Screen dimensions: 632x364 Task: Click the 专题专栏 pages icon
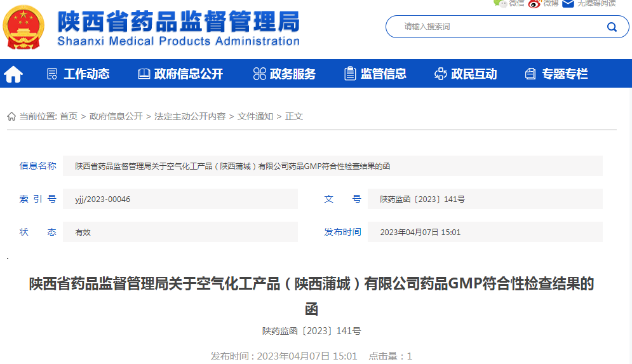(530, 74)
